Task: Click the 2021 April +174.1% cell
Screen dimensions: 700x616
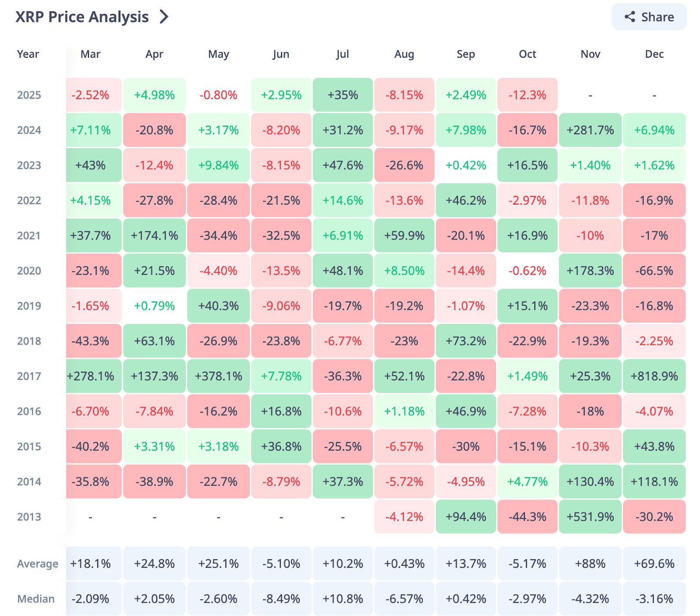Action: [154, 236]
